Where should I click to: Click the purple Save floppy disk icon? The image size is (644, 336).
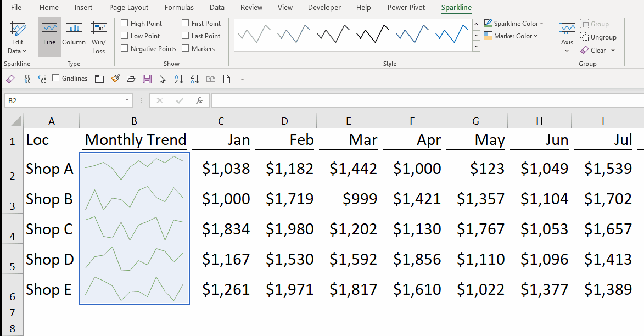point(147,79)
